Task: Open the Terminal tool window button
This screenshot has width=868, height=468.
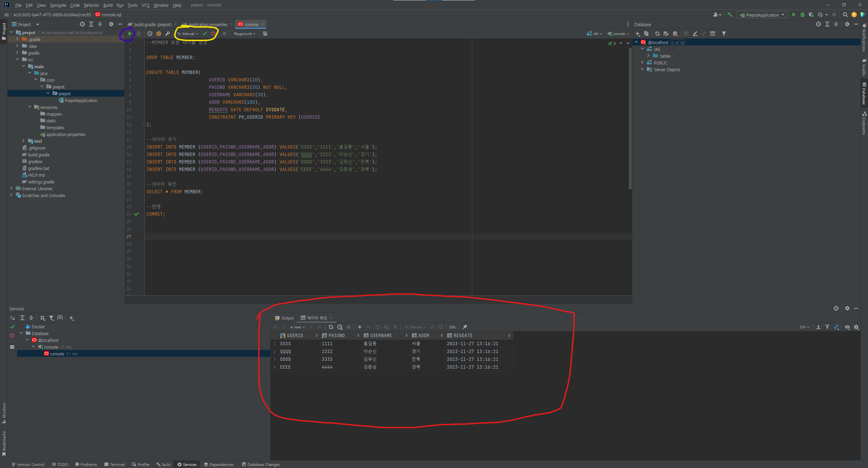Action: point(115,464)
